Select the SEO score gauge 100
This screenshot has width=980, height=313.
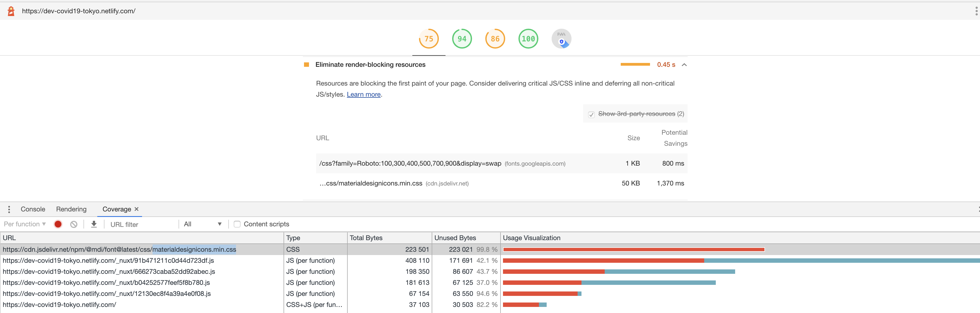528,39
